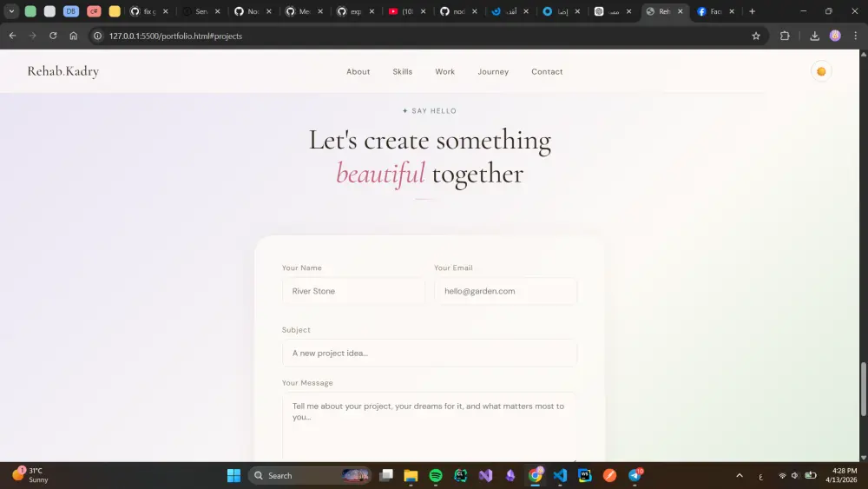Click into the Your Message textarea
Viewport: 868px width, 489px height.
[430, 426]
